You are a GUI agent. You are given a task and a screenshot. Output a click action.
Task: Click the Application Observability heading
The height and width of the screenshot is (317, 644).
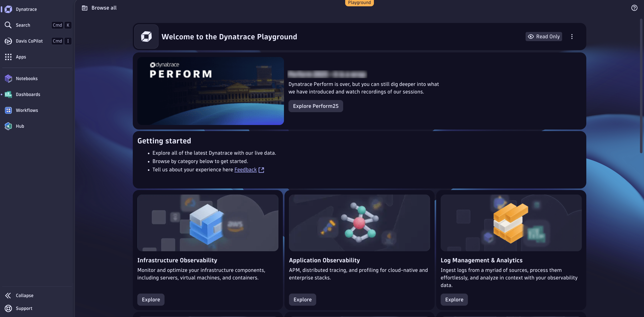[325, 260]
